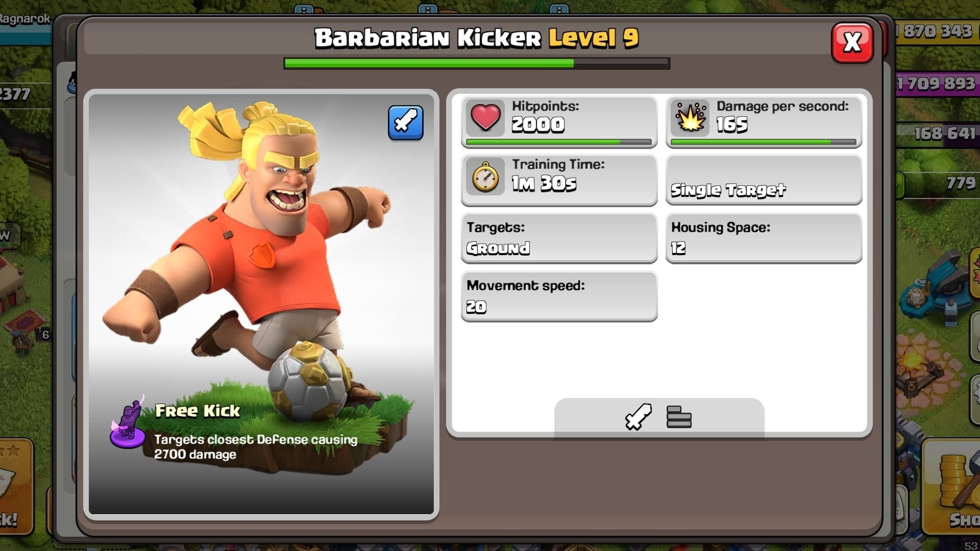
Task: Select the Housing Space 12 panel
Action: [764, 238]
